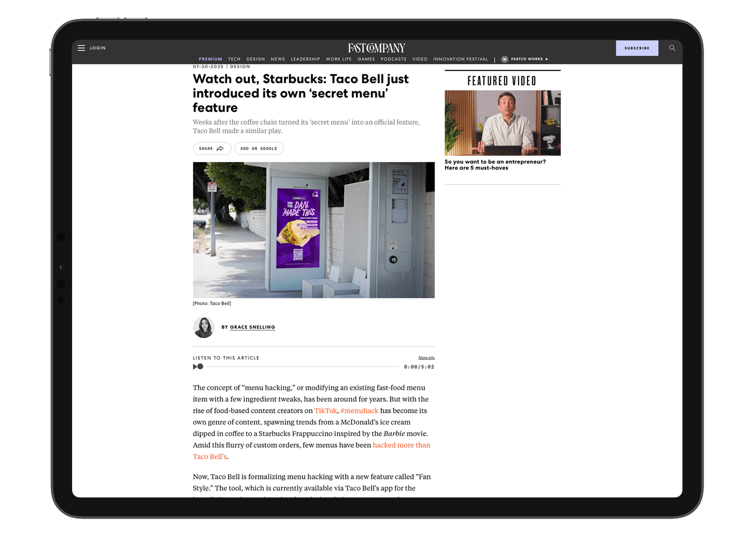This screenshot has width=756, height=542.
Task: Click the Share button
Action: [211, 148]
